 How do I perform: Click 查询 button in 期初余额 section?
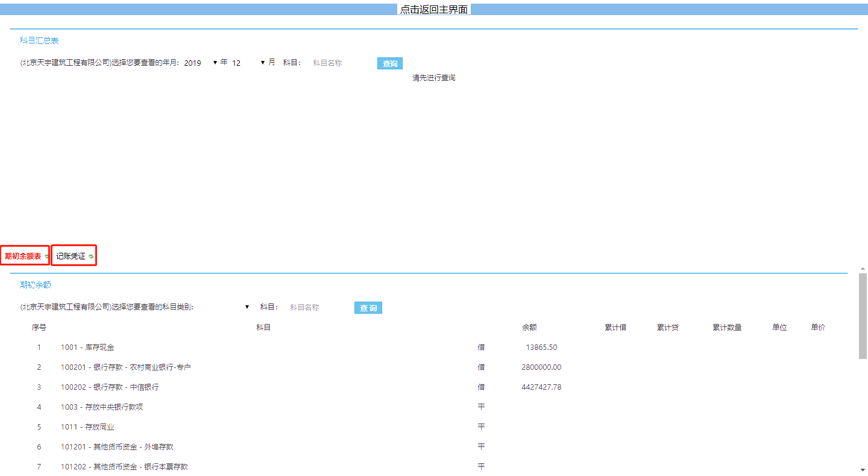tap(368, 308)
